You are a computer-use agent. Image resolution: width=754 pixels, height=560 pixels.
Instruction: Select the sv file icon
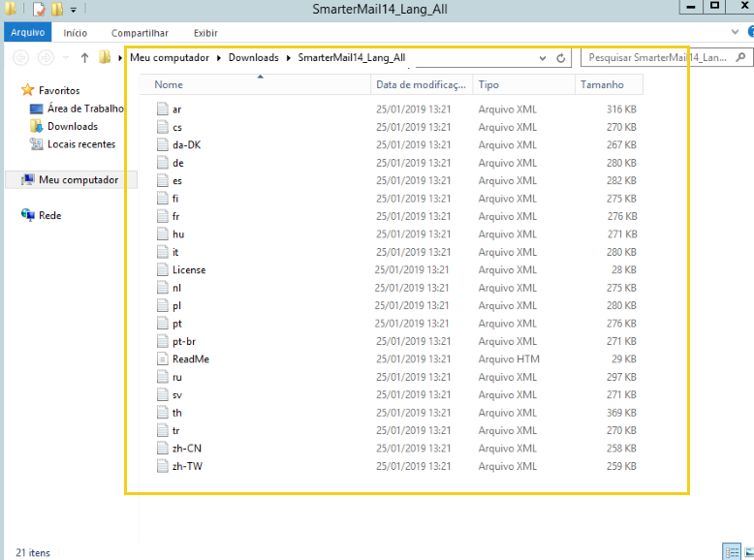point(163,394)
